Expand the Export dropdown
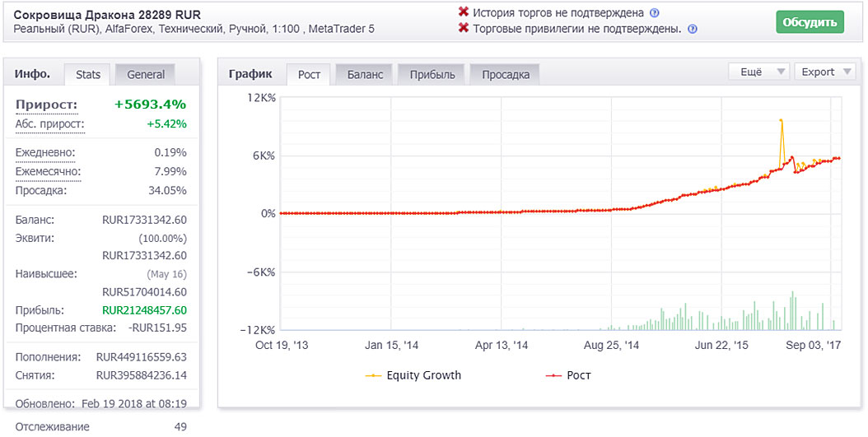The width and height of the screenshot is (868, 437). (x=825, y=72)
